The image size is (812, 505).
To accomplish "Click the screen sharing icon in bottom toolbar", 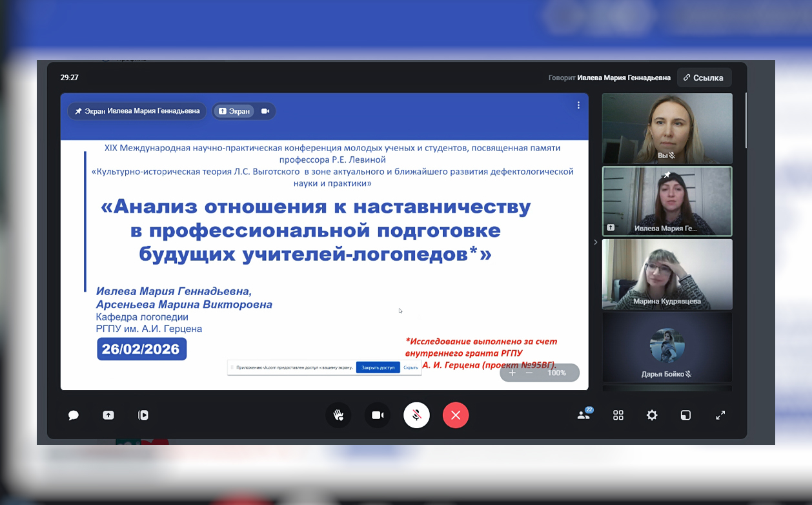I will (107, 415).
